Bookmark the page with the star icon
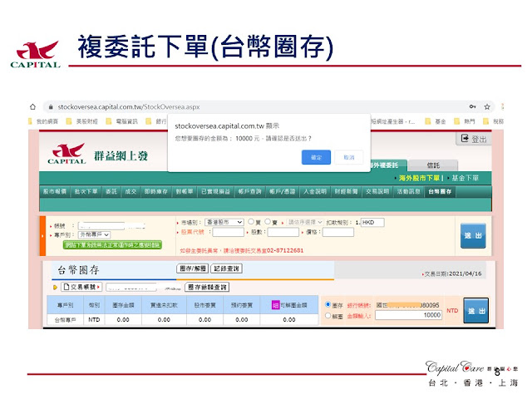 tap(487, 107)
